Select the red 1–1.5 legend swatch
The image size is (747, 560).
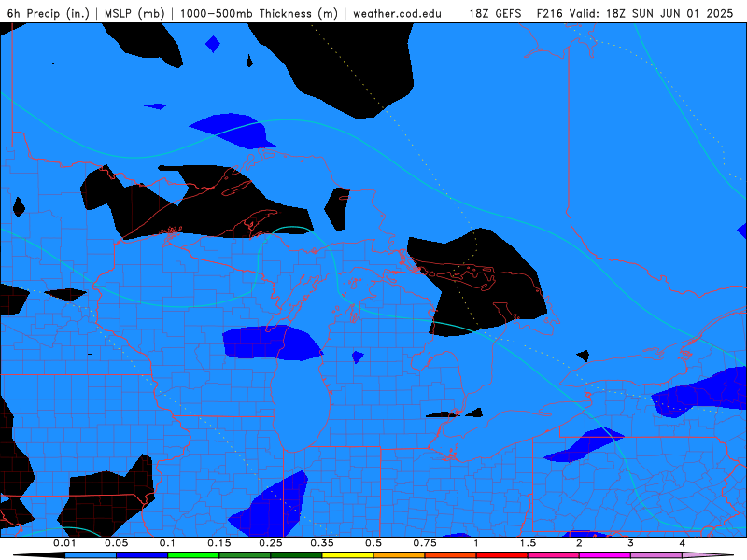coord(502,555)
